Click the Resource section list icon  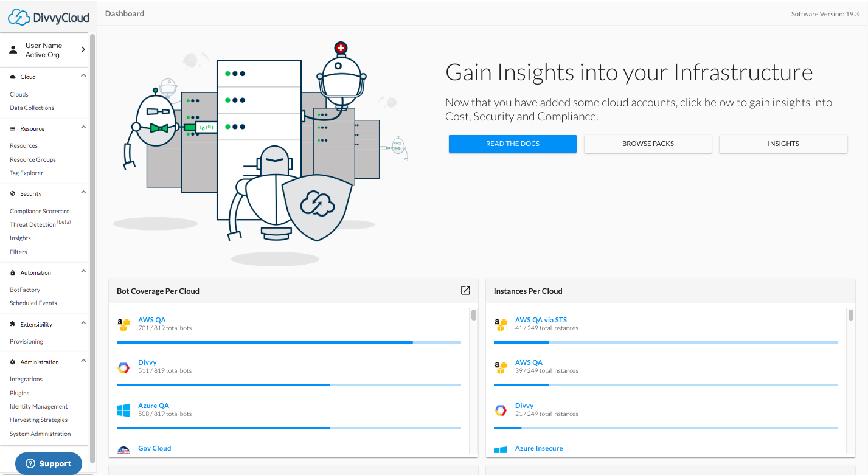(x=13, y=129)
